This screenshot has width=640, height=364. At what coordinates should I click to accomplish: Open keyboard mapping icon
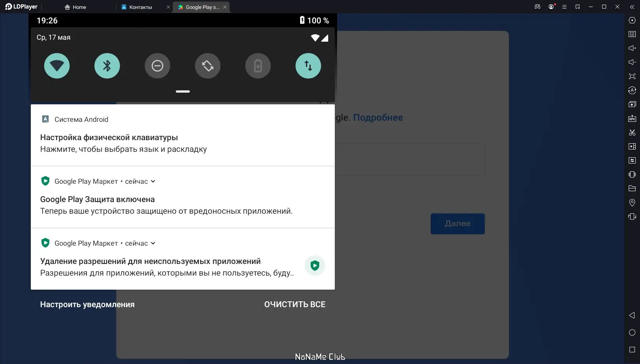pos(632,34)
